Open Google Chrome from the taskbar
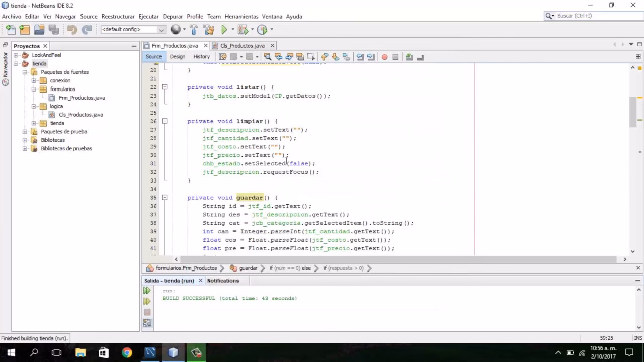Viewport: 644px width, 362px height. (x=127, y=352)
